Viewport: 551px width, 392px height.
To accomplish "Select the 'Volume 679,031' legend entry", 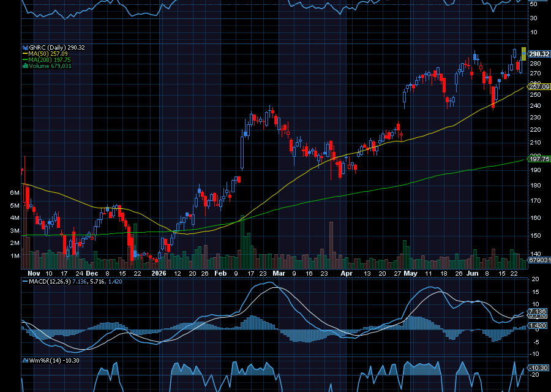I will (x=50, y=66).
